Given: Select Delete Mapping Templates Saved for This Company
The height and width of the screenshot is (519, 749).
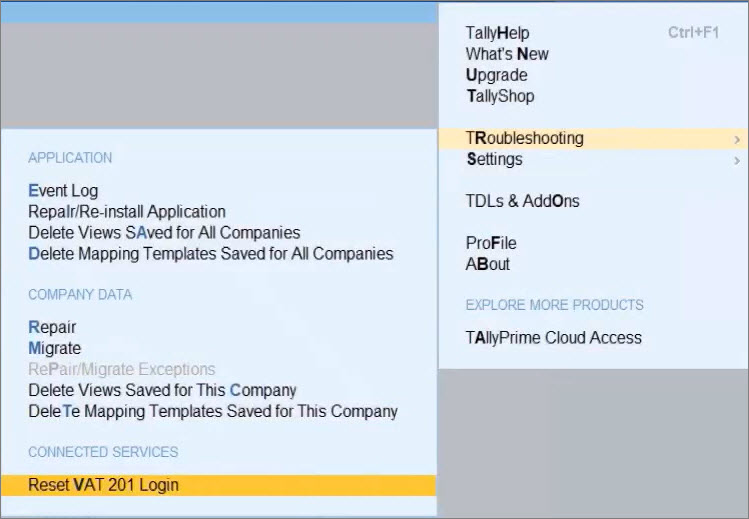Looking at the screenshot, I should tap(213, 411).
